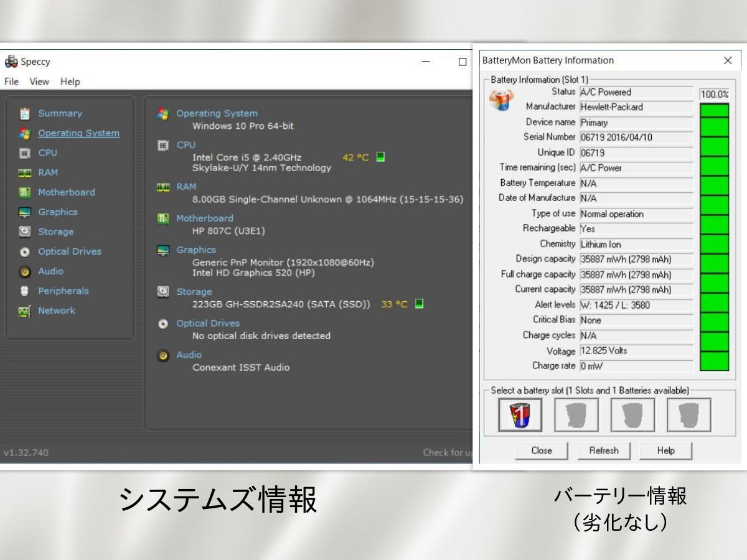
Task: Open the CPU heading link in summary
Action: 186,145
